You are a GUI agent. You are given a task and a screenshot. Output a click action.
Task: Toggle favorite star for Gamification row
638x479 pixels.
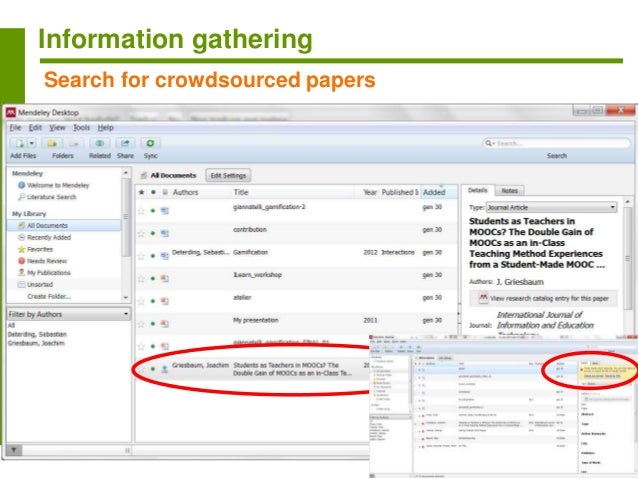coord(141,256)
